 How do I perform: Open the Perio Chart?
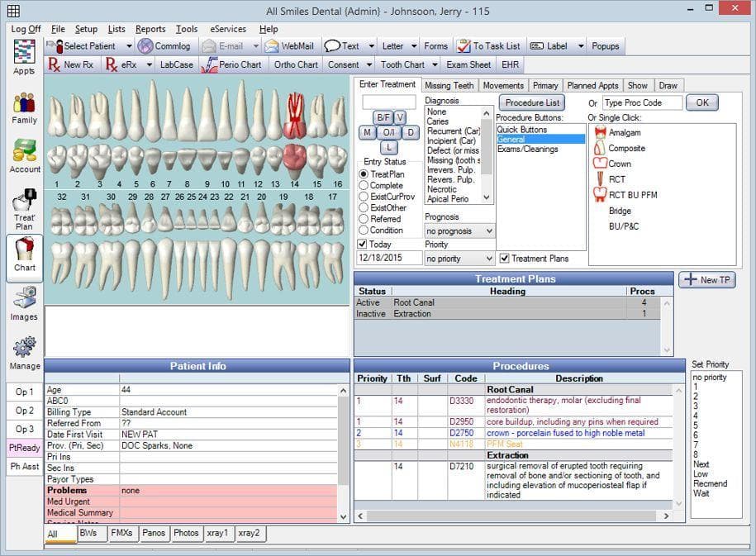tap(231, 64)
